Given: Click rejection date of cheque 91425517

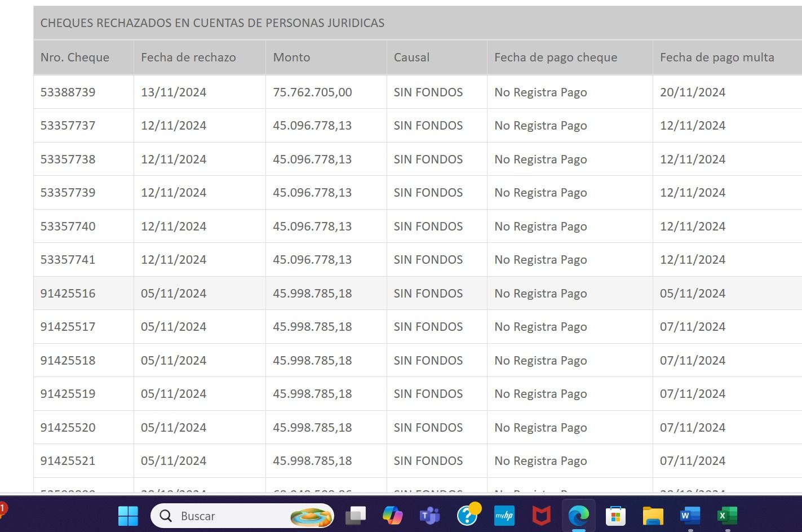Looking at the screenshot, I should coord(174,326).
